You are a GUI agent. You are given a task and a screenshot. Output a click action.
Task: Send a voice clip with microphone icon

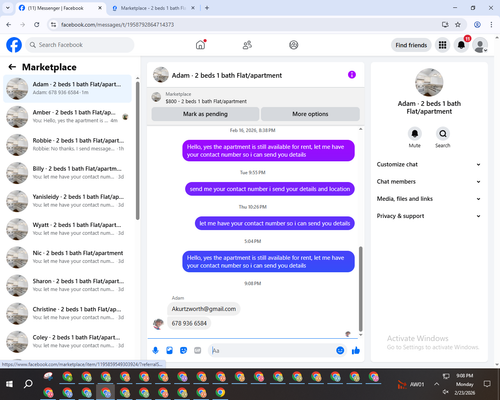pos(155,350)
